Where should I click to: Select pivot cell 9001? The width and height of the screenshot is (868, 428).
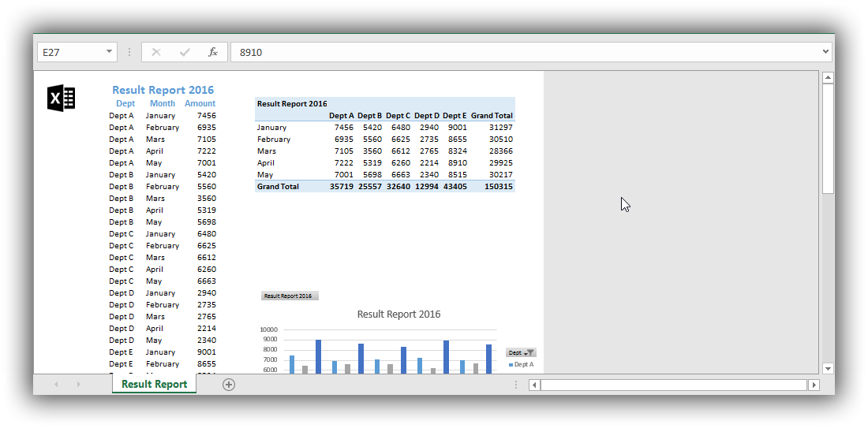pyautogui.click(x=457, y=127)
